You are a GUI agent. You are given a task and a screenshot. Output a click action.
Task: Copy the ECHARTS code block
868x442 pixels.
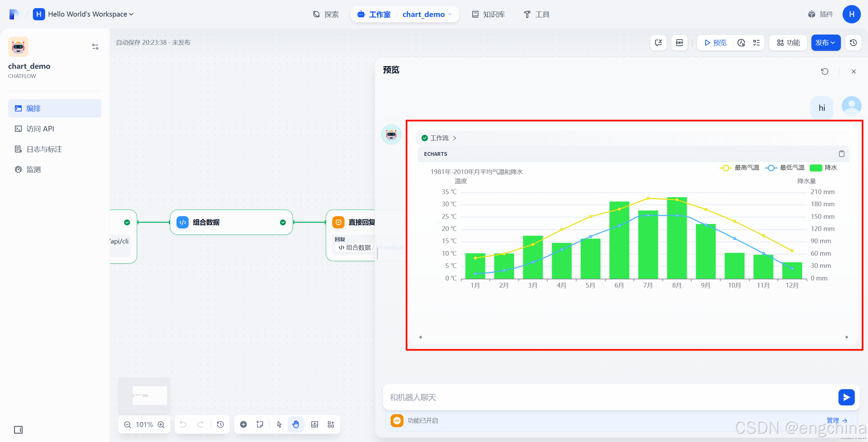coord(841,154)
